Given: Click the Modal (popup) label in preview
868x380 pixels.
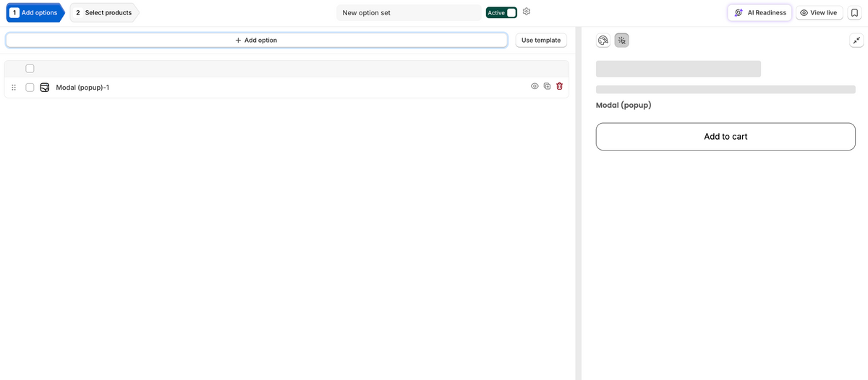Looking at the screenshot, I should [x=624, y=105].
